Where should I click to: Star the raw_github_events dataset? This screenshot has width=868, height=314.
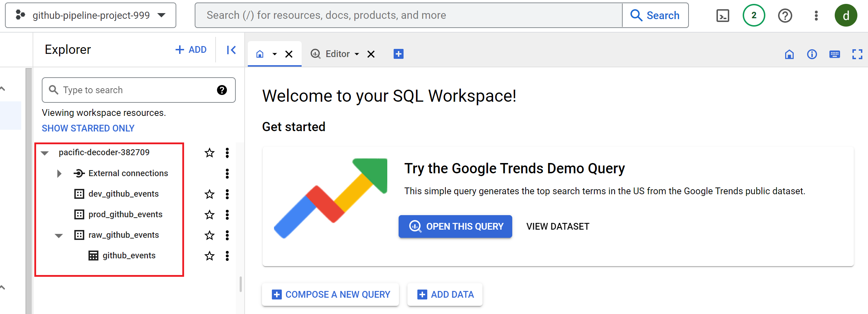(x=210, y=235)
